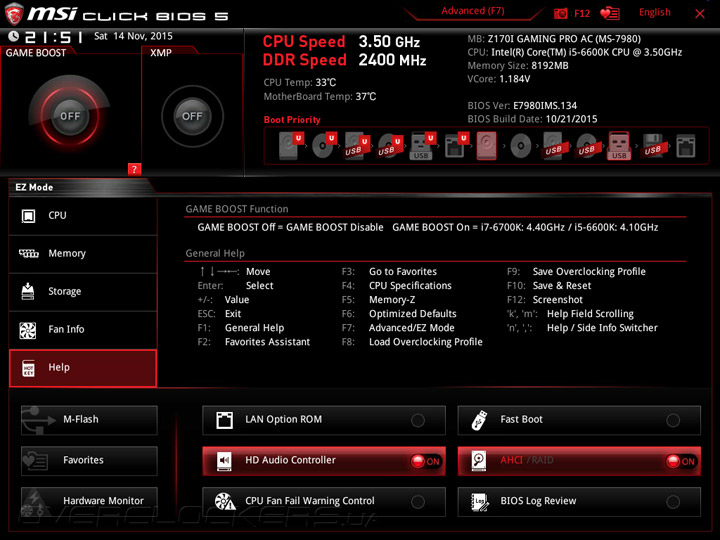Click the date Sat 14 Nov, 2015
Viewport: 720px width, 540px height.
(133, 36)
